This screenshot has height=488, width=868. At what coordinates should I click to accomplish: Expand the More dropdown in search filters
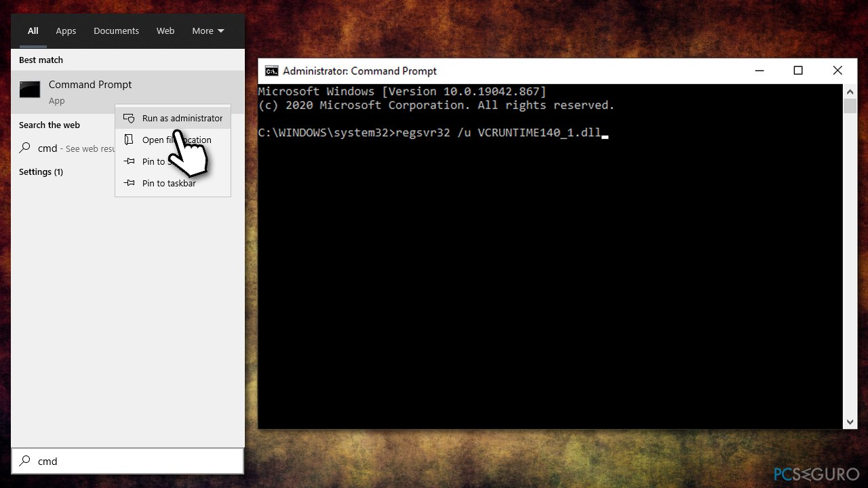tap(208, 31)
